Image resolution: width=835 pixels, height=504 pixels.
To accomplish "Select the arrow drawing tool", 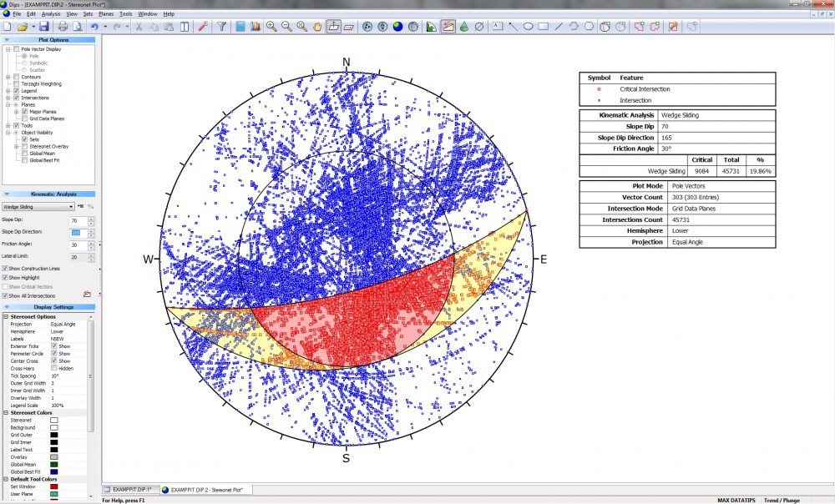I will click(513, 27).
